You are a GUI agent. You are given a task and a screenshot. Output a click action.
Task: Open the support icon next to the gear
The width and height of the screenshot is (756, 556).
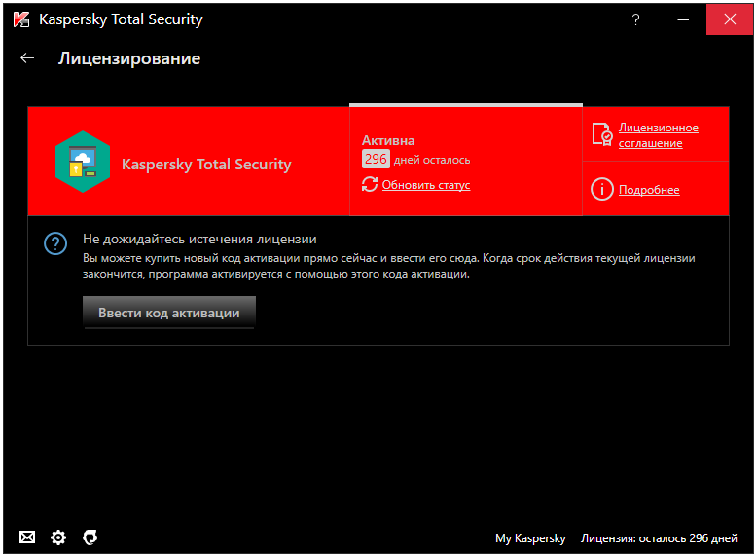click(90, 537)
